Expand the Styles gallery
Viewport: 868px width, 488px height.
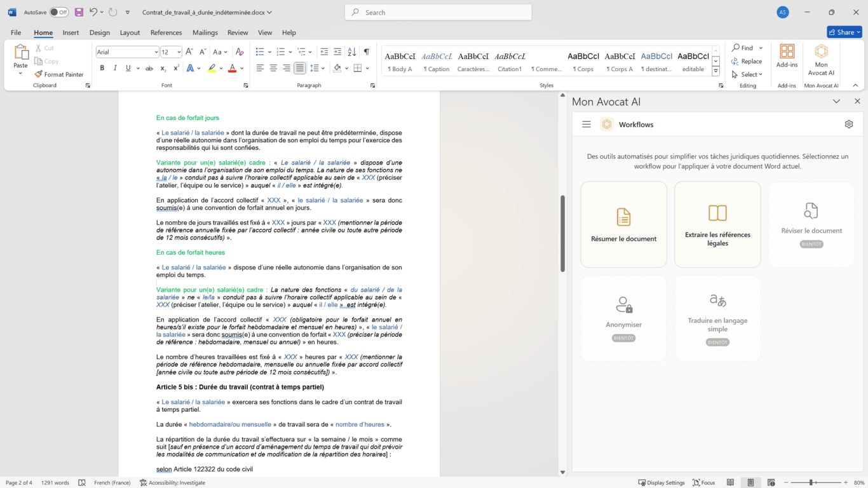tap(715, 71)
